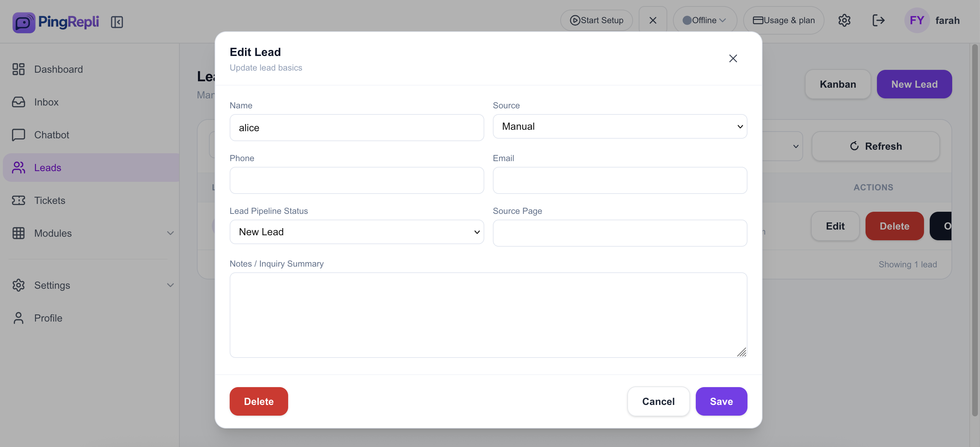The image size is (980, 447).
Task: Click the Tickets ticket icon
Action: point(18,200)
